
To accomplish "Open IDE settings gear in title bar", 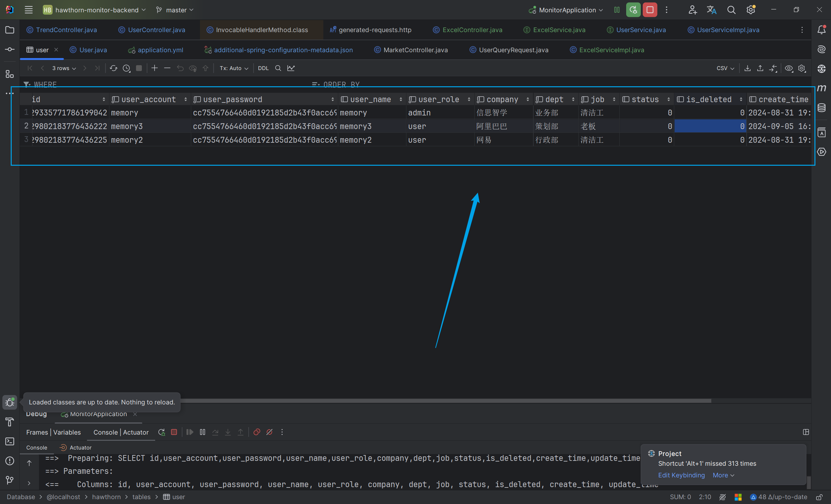I will click(x=751, y=10).
